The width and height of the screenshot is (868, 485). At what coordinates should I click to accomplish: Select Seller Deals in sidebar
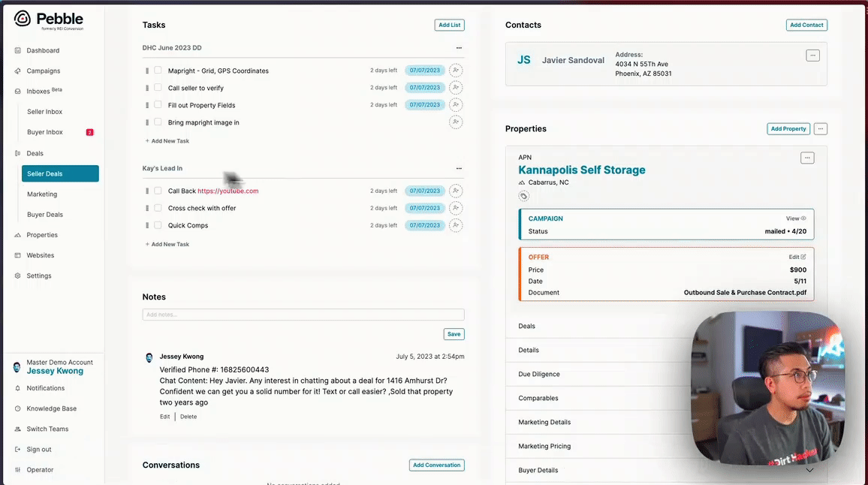[60, 173]
